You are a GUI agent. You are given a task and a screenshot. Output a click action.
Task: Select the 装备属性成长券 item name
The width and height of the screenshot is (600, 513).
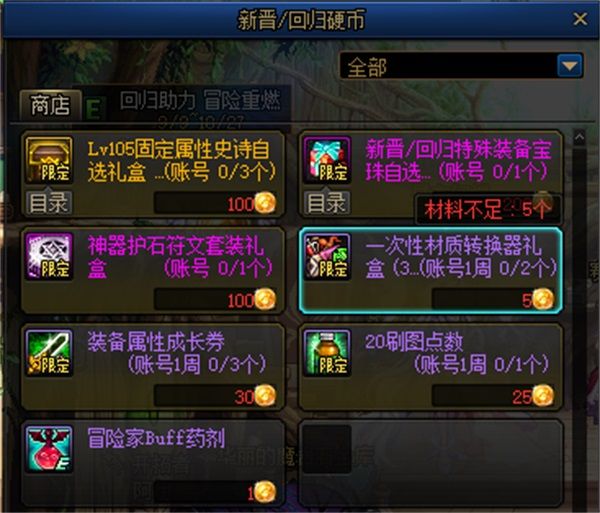(x=156, y=342)
